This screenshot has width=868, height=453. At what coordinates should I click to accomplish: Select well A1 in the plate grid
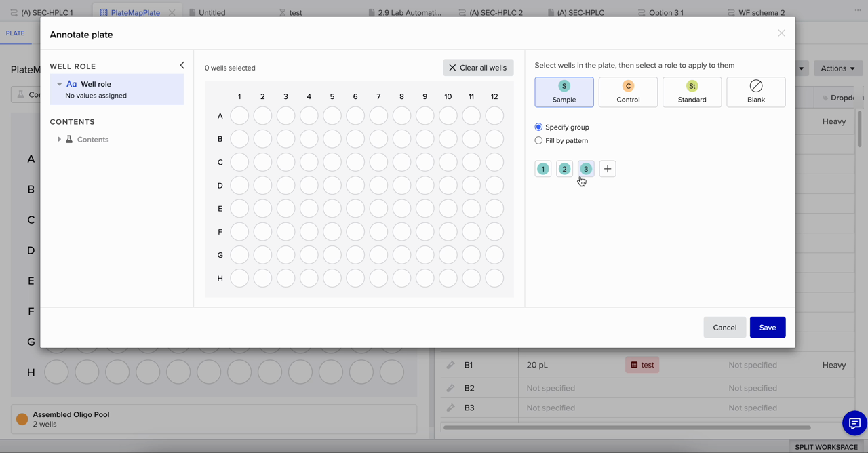click(x=239, y=115)
